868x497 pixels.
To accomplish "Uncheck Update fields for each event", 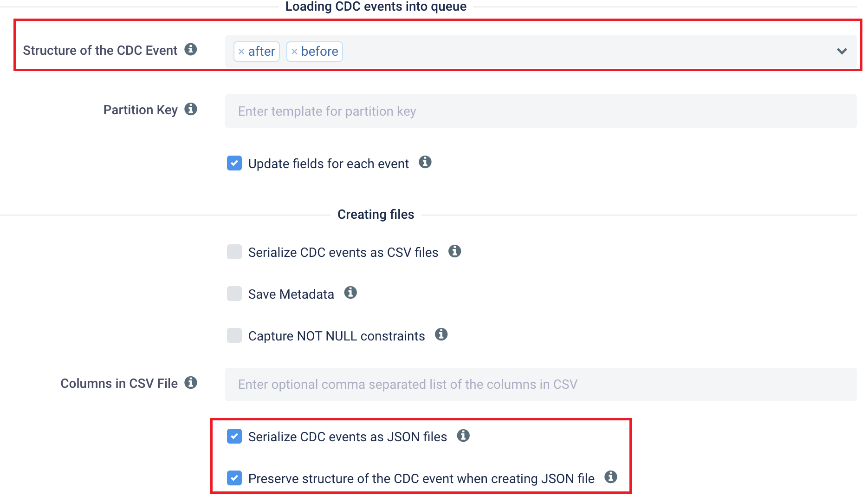I will click(234, 163).
